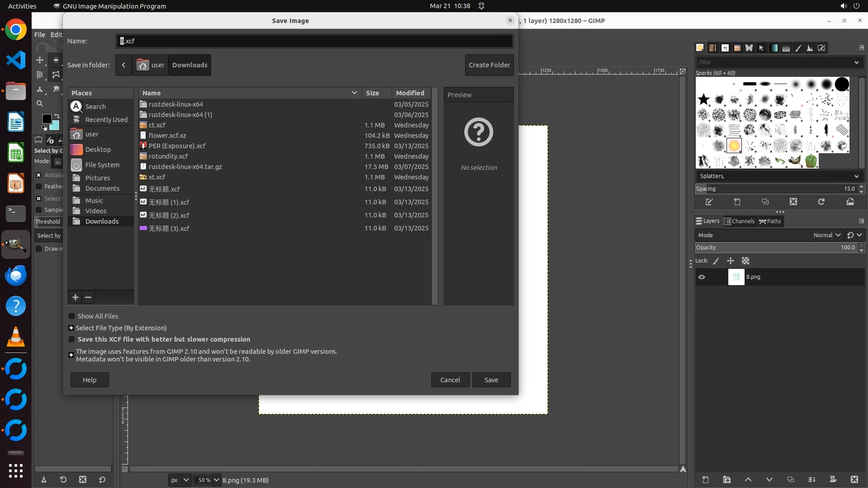Open the Splatters brush tag dropdown

click(x=856, y=176)
